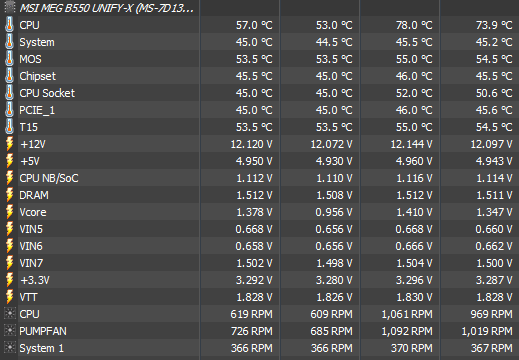The height and width of the screenshot is (360, 519).
Task: Click the voltage icon beside +3.3V
Action: [x=10, y=280]
